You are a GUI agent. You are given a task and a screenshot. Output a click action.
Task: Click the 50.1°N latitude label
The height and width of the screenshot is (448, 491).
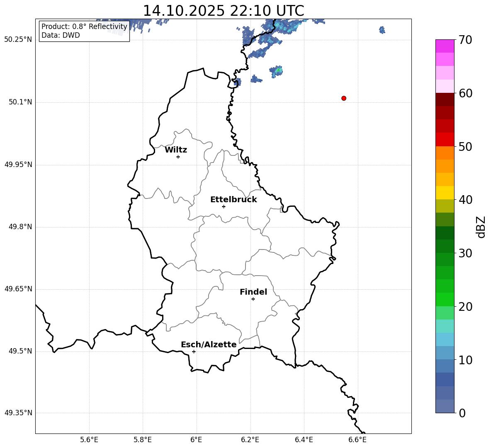(20, 102)
